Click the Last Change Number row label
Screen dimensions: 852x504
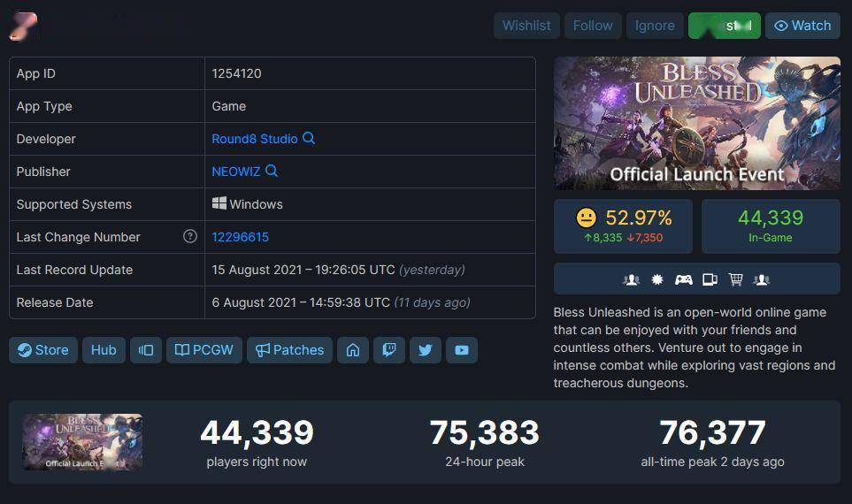(x=78, y=237)
